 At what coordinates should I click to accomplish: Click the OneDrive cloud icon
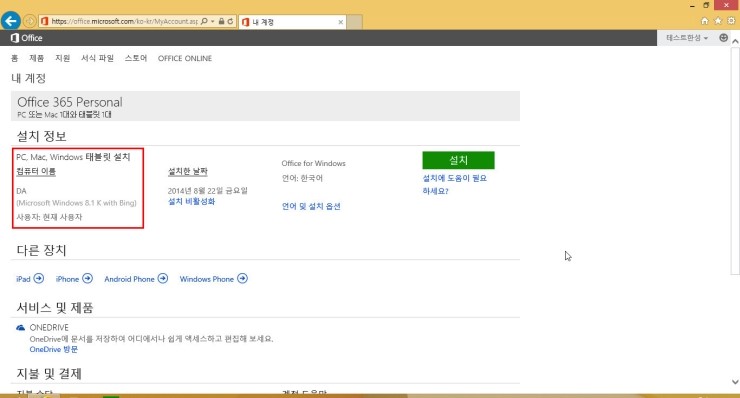[x=20, y=328]
